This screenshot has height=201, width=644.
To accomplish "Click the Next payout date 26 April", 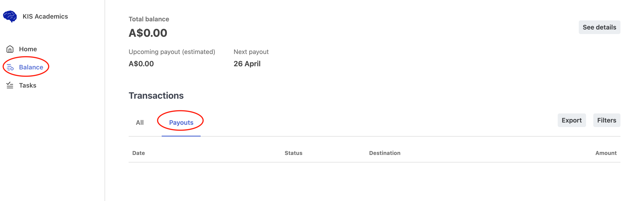I will [x=247, y=64].
